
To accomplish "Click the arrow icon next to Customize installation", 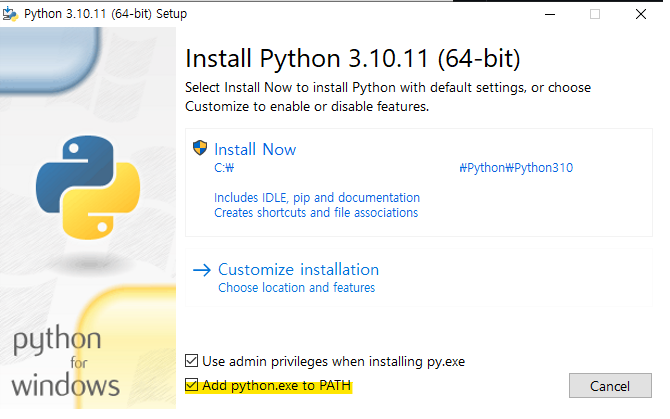I will point(202,270).
